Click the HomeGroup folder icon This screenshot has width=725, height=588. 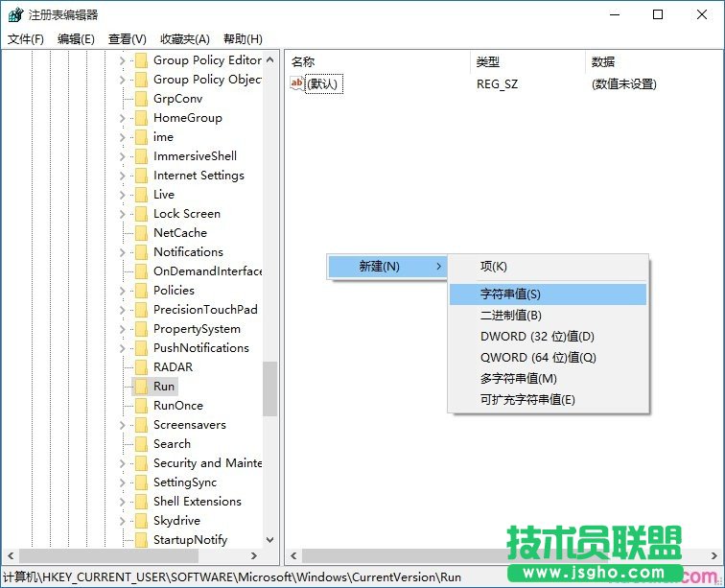click(140, 118)
